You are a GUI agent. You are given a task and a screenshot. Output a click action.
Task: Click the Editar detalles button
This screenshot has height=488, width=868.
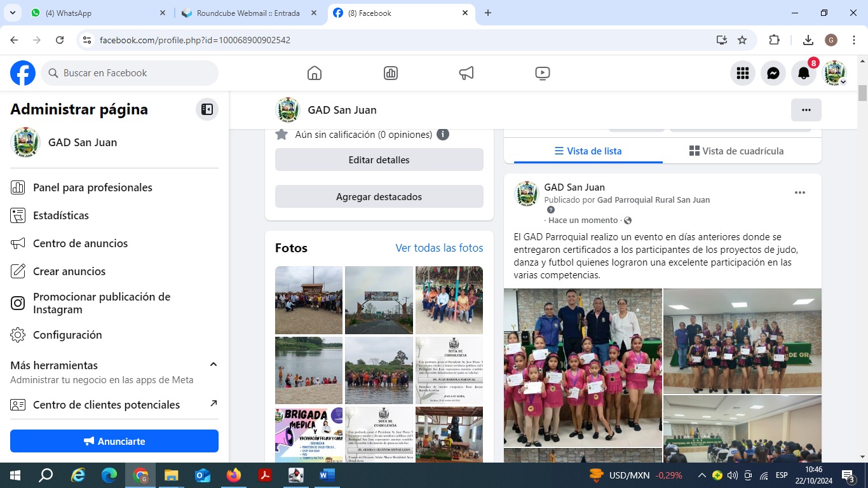(x=379, y=160)
